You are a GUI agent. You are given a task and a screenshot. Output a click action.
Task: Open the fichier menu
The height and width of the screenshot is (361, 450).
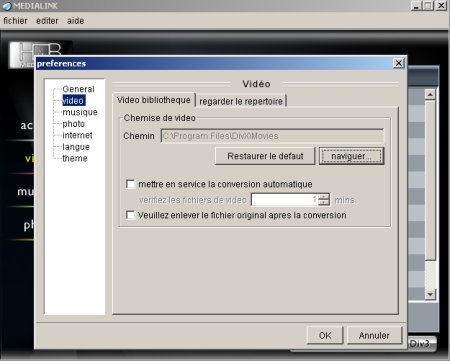[x=15, y=21]
